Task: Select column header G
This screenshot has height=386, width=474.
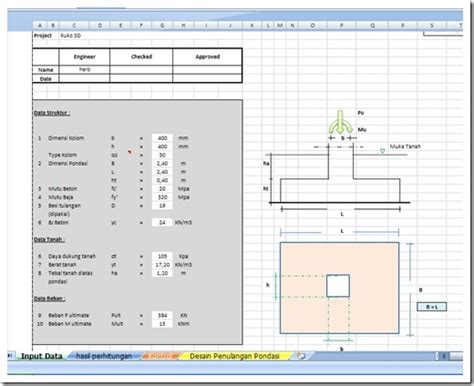Action: click(162, 25)
